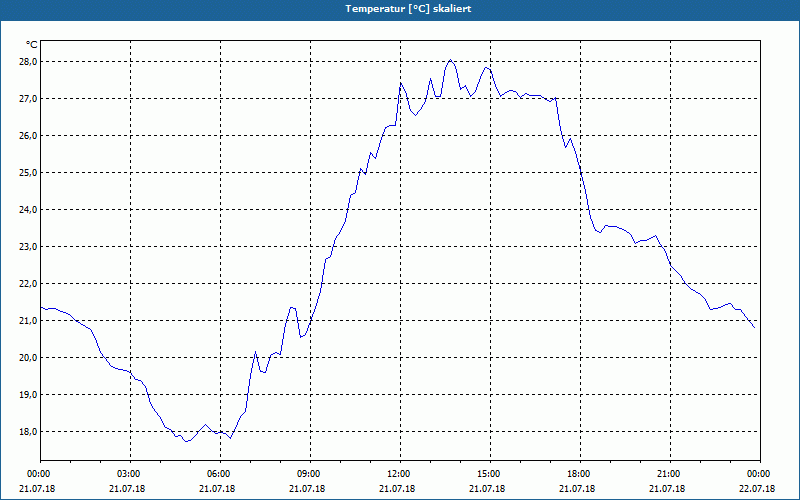Click the "22.07.18" date label
800x500 pixels.
(x=757, y=489)
